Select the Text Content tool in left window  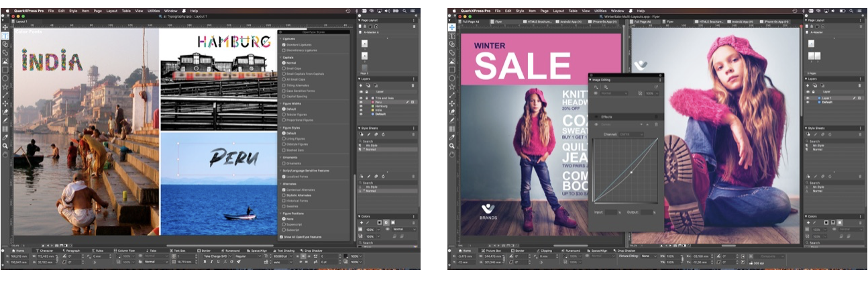[x=5, y=36]
